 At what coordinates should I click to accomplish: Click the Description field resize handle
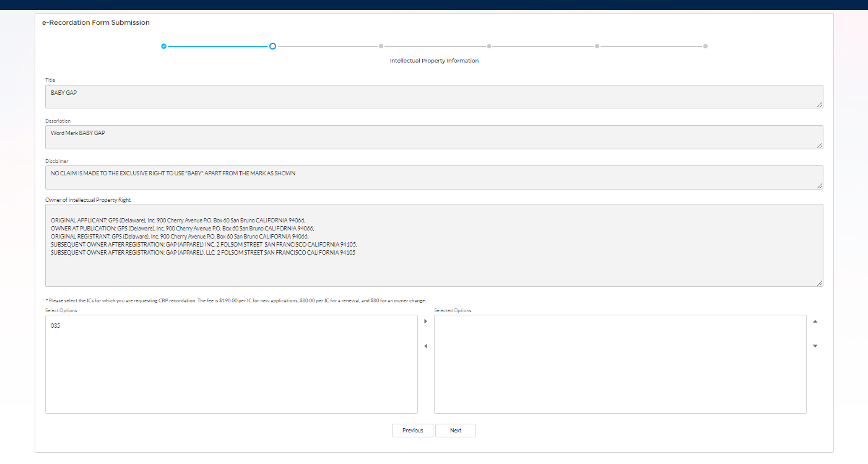(x=820, y=146)
